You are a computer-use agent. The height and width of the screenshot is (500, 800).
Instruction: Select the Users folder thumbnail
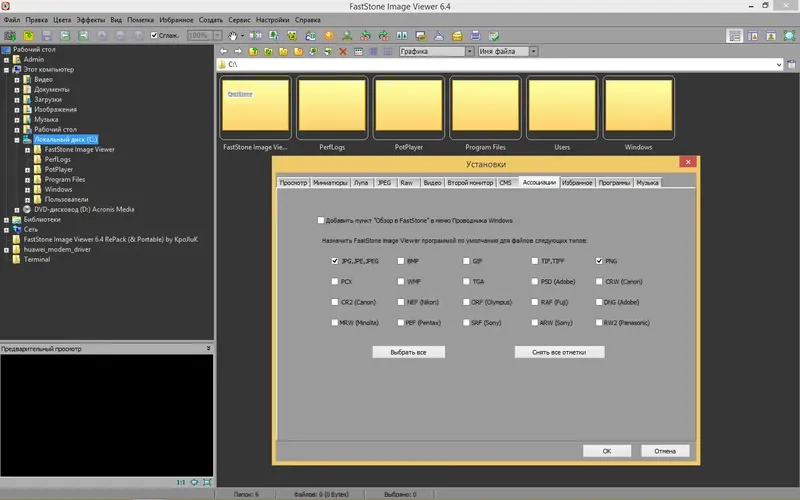coord(562,108)
